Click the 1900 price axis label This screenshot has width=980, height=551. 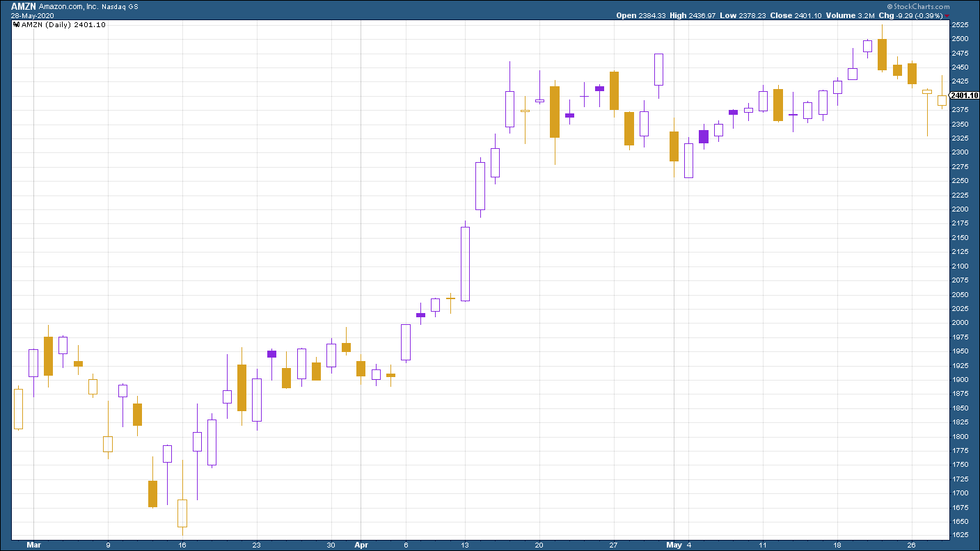[959, 380]
